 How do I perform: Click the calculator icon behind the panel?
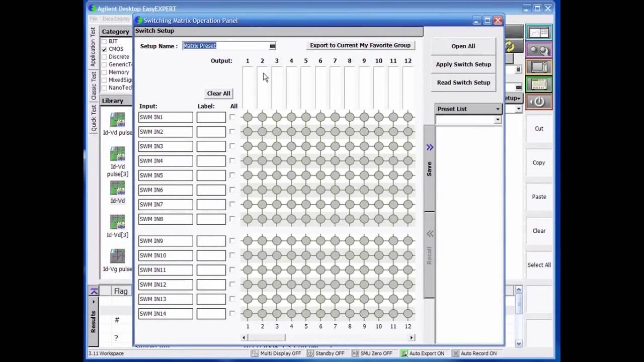pos(519,69)
